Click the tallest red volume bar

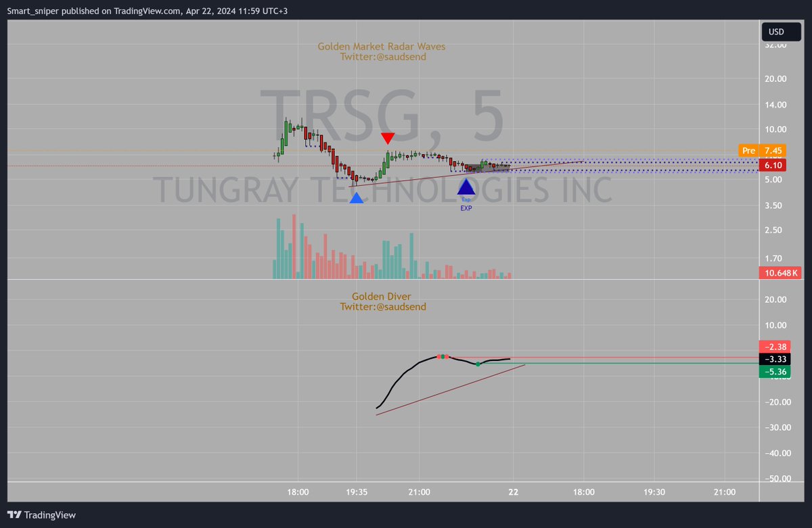294,247
